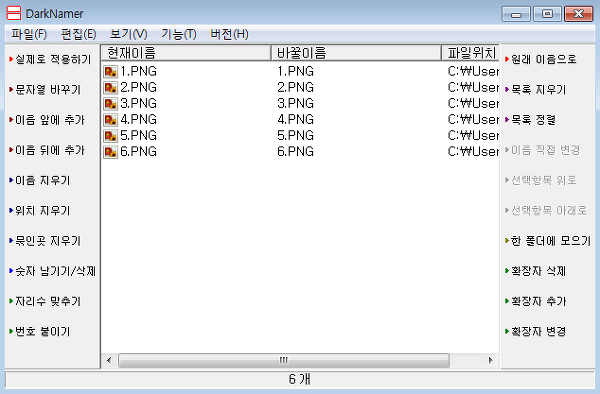Click the horizontal scrollbar left arrow
This screenshot has width=600, height=394.
[109, 360]
